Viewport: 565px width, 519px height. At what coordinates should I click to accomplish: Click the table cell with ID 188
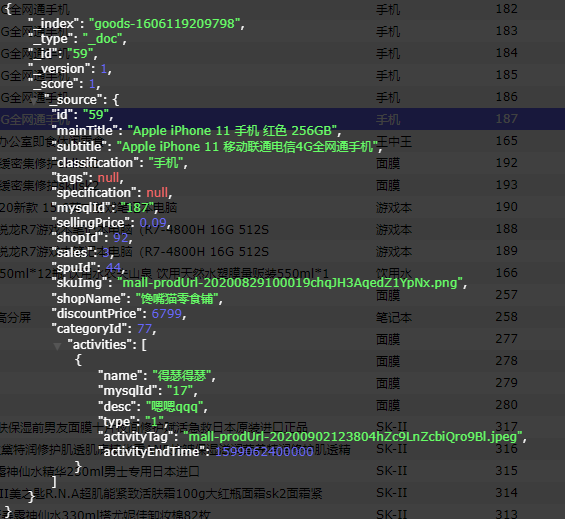click(x=506, y=229)
